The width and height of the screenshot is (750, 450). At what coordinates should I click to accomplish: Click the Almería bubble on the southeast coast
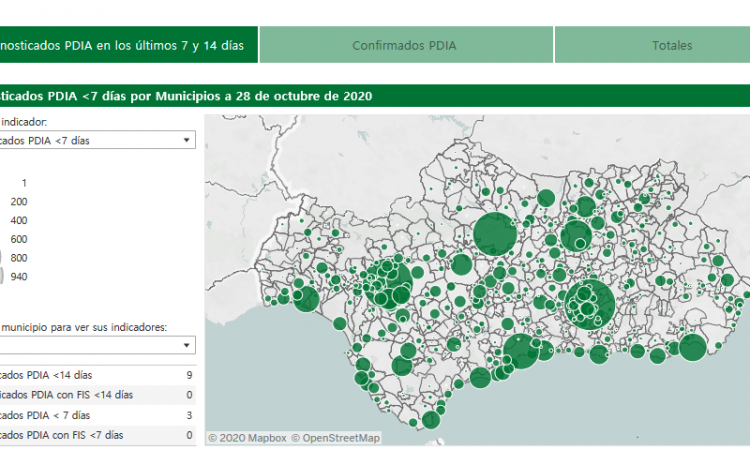click(x=692, y=348)
